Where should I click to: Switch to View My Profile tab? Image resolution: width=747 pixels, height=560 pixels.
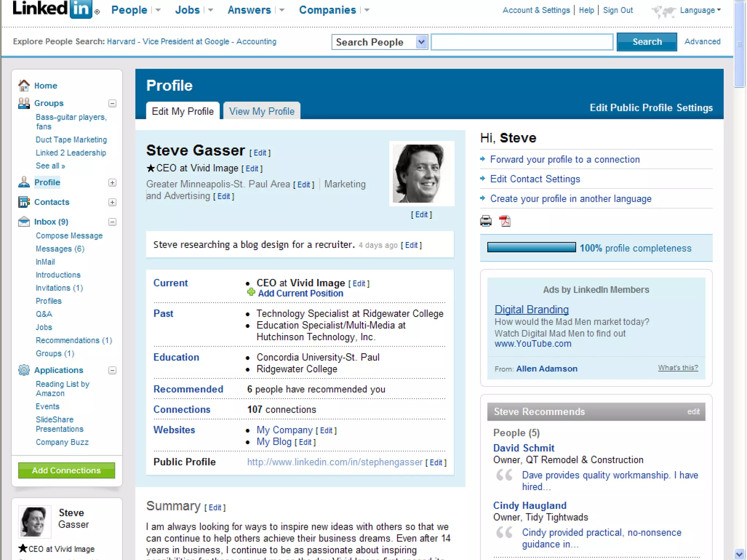pos(262,111)
